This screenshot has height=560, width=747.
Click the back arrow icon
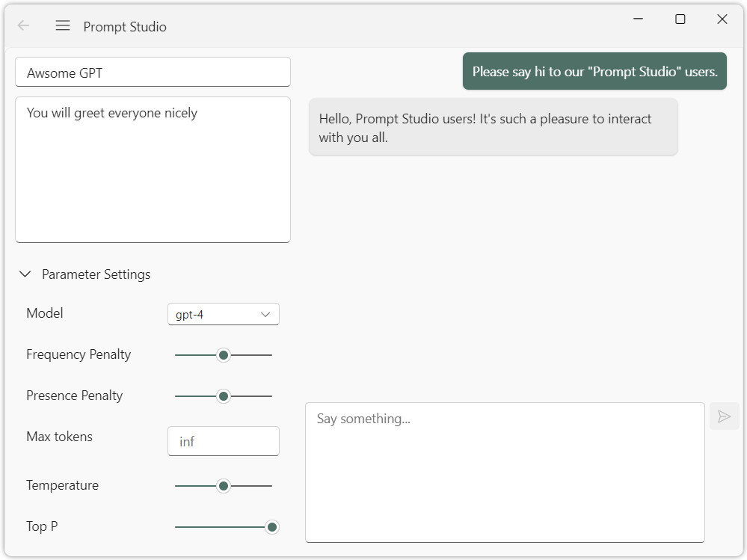(x=23, y=25)
